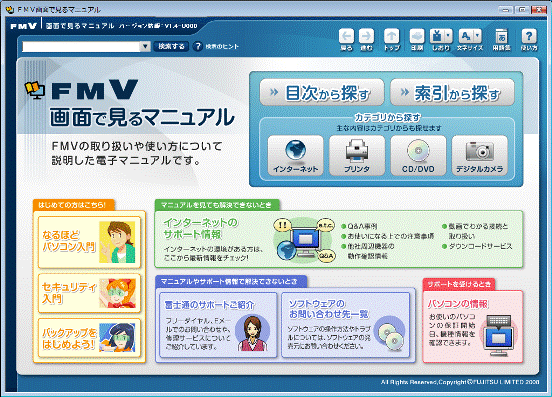Click the two discs software icon
Image resolution: width=552 pixels, height=397 pixels.
coord(389,333)
